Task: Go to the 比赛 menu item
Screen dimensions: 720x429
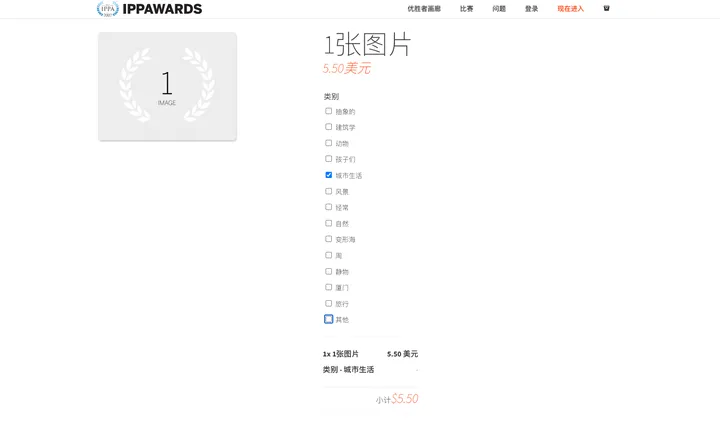Action: [x=467, y=9]
